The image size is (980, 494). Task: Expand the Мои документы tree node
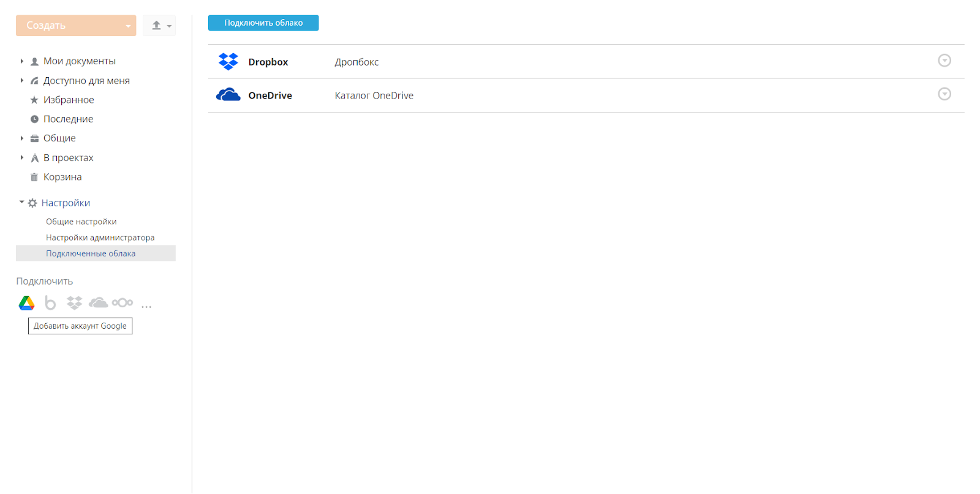pos(21,61)
